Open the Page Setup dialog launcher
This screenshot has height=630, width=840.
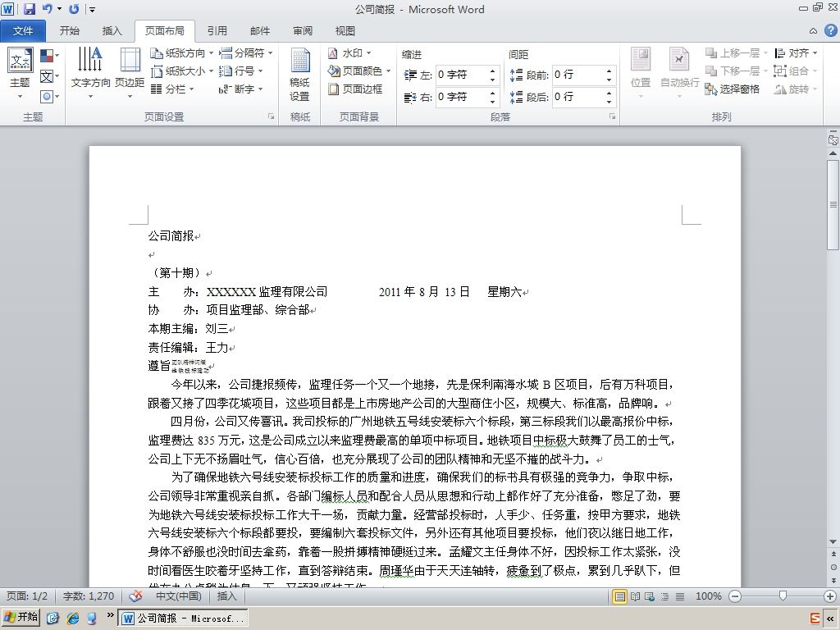[x=271, y=116]
